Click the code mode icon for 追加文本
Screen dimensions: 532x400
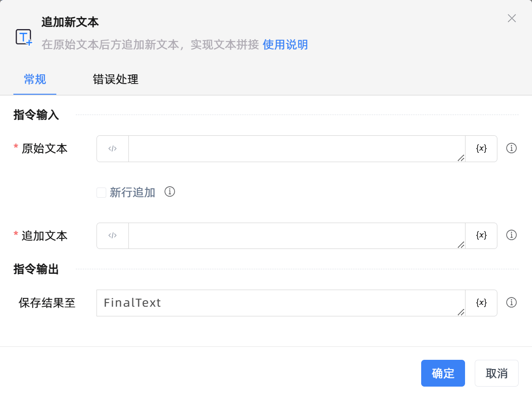click(x=113, y=236)
